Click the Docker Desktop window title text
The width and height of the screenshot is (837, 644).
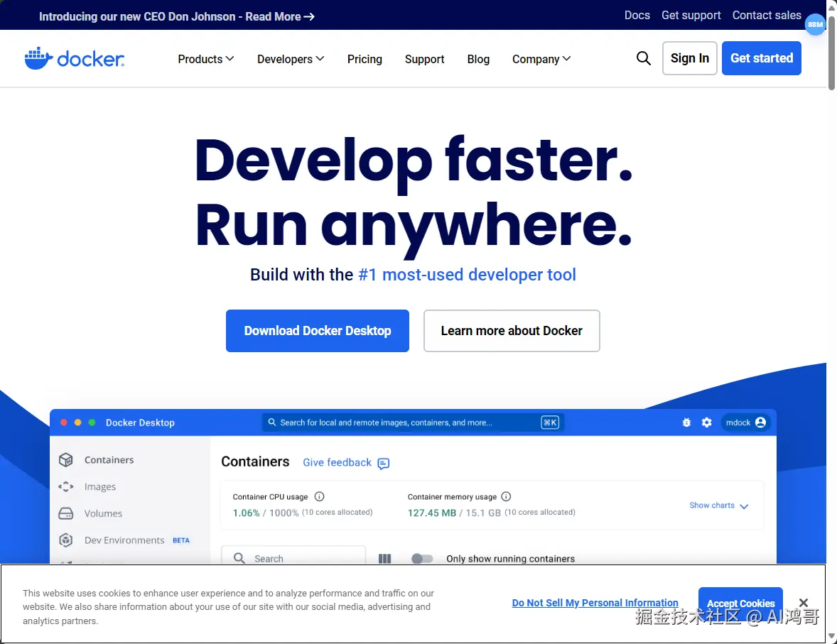coord(140,422)
